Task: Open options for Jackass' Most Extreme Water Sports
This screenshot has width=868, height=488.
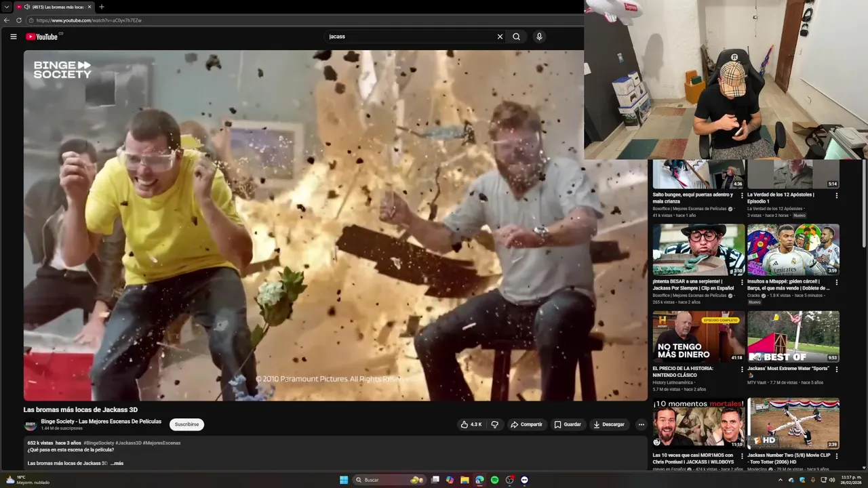Action: 836,369
